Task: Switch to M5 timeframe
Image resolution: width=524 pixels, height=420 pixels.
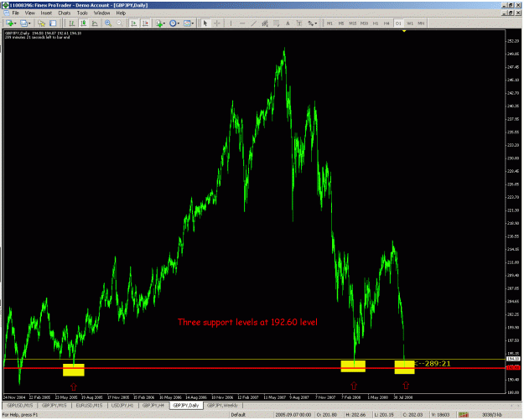Action: [341, 23]
